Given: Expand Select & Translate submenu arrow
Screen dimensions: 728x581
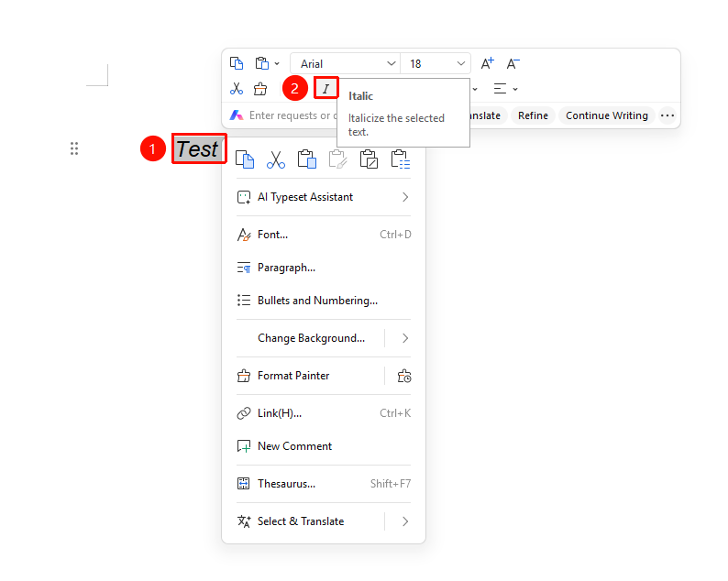Looking at the screenshot, I should 405,521.
